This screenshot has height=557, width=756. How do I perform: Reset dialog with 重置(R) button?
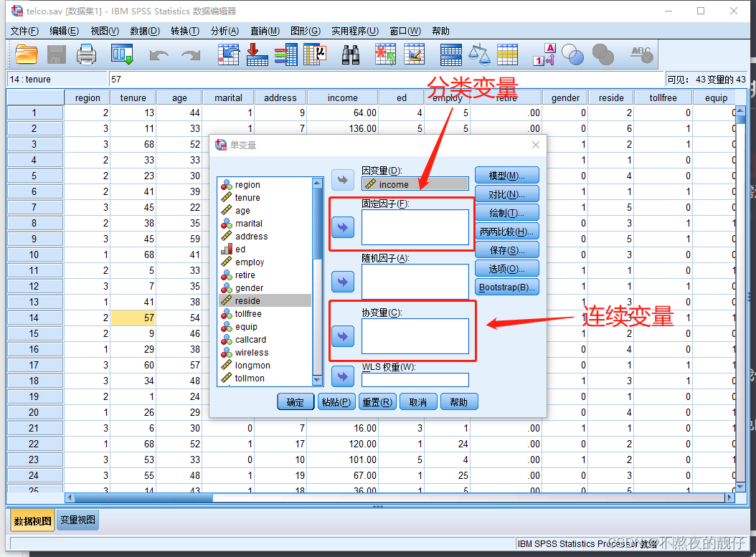(377, 402)
